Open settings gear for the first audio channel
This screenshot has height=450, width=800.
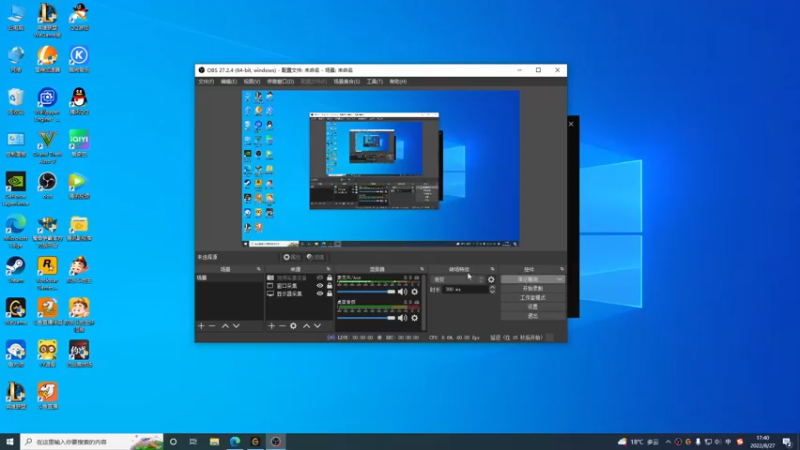point(415,291)
